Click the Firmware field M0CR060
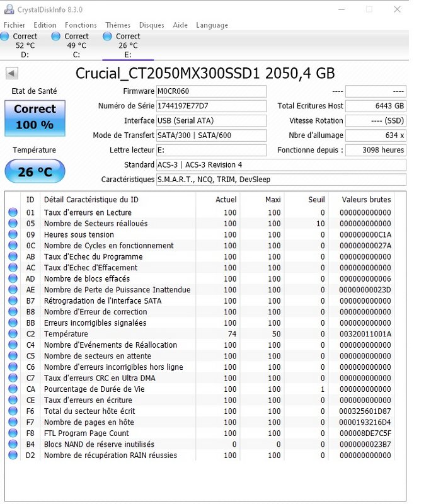This screenshot has width=431, height=504. (x=211, y=91)
